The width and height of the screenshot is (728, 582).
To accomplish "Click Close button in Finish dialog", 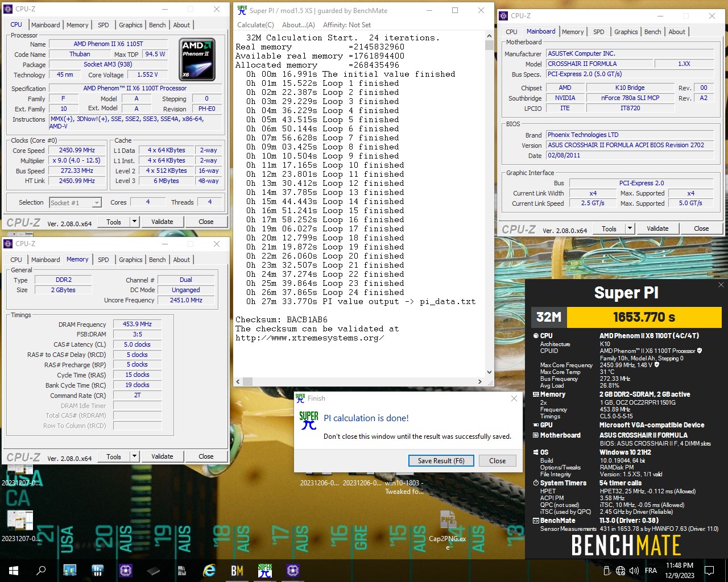I will click(x=498, y=461).
